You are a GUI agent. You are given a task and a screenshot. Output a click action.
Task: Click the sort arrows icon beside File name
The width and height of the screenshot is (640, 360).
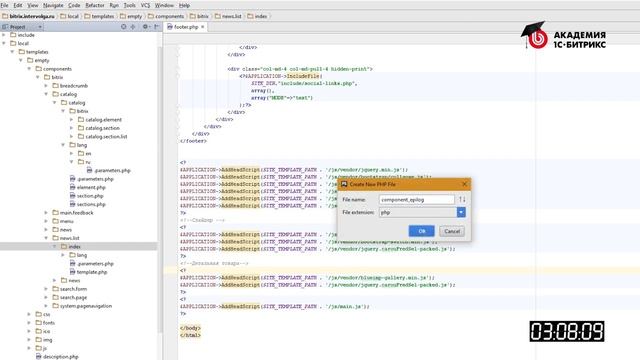[462, 199]
